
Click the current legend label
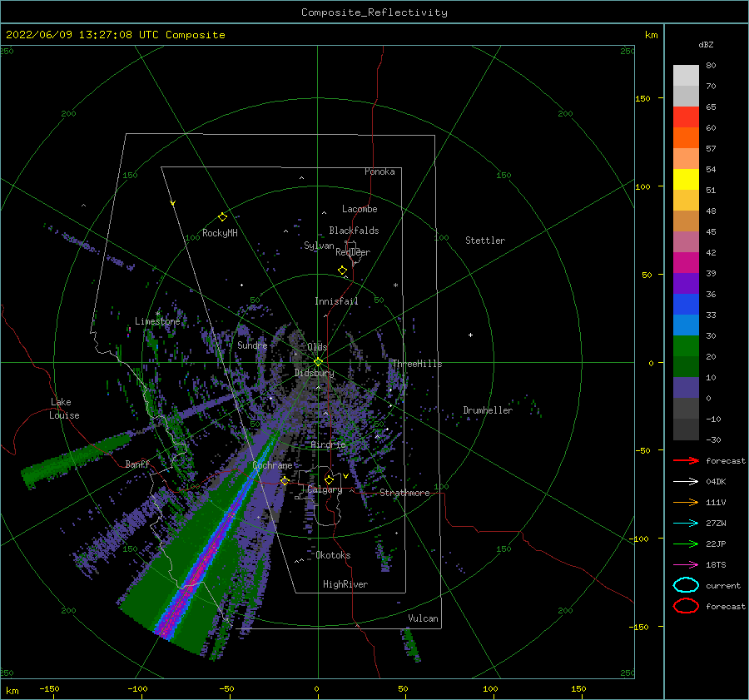pyautogui.click(x=722, y=585)
